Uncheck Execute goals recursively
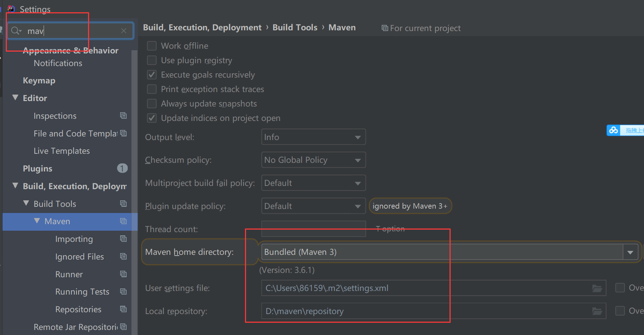 click(152, 75)
